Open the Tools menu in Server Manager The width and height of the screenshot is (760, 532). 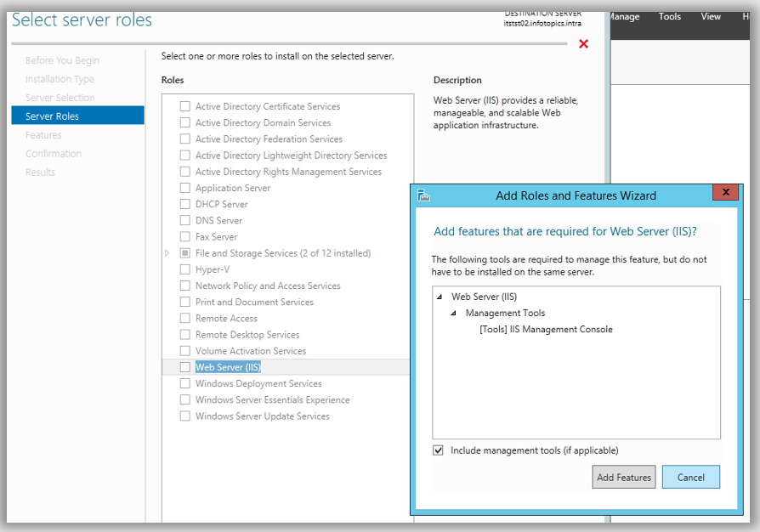669,16
